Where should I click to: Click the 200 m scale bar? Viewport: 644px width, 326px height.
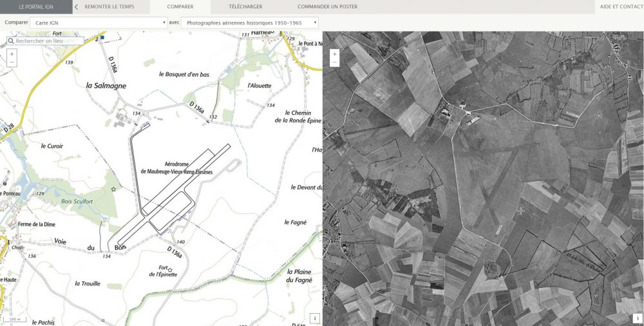[13, 320]
